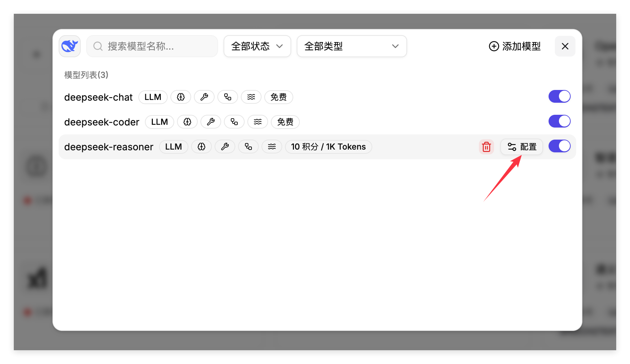This screenshot has width=630, height=364.
Task: Toggle the deepseek-chat model switch
Action: pyautogui.click(x=560, y=97)
